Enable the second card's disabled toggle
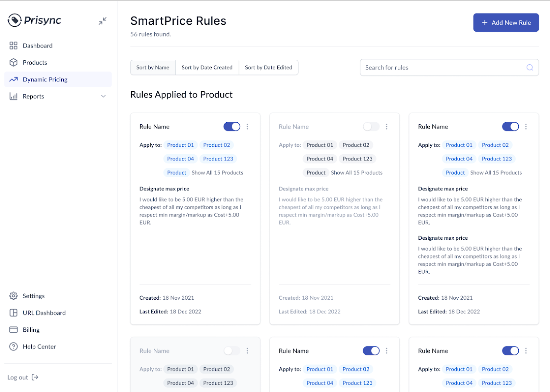Image resolution: width=550 pixels, height=392 pixels. click(x=371, y=127)
